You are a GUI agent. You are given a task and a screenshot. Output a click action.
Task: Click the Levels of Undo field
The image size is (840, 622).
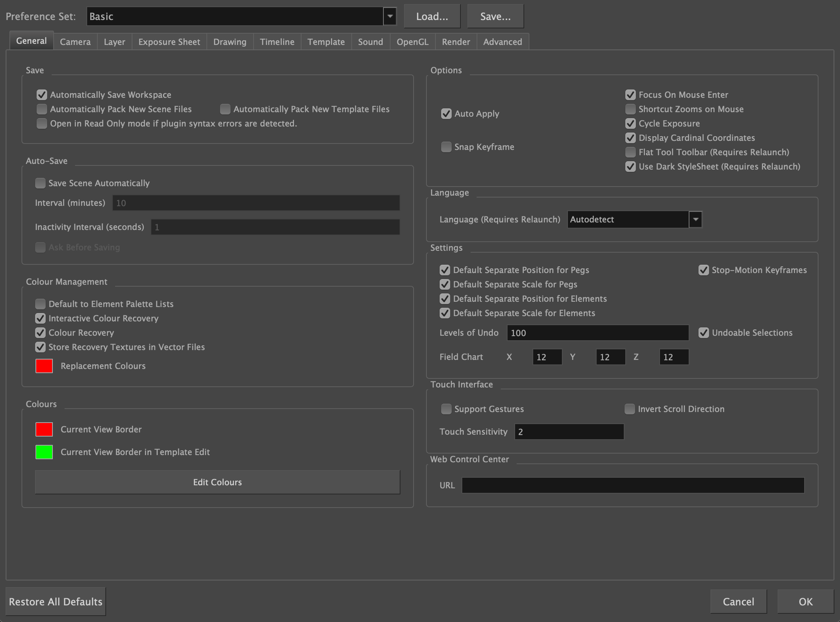pyautogui.click(x=597, y=333)
